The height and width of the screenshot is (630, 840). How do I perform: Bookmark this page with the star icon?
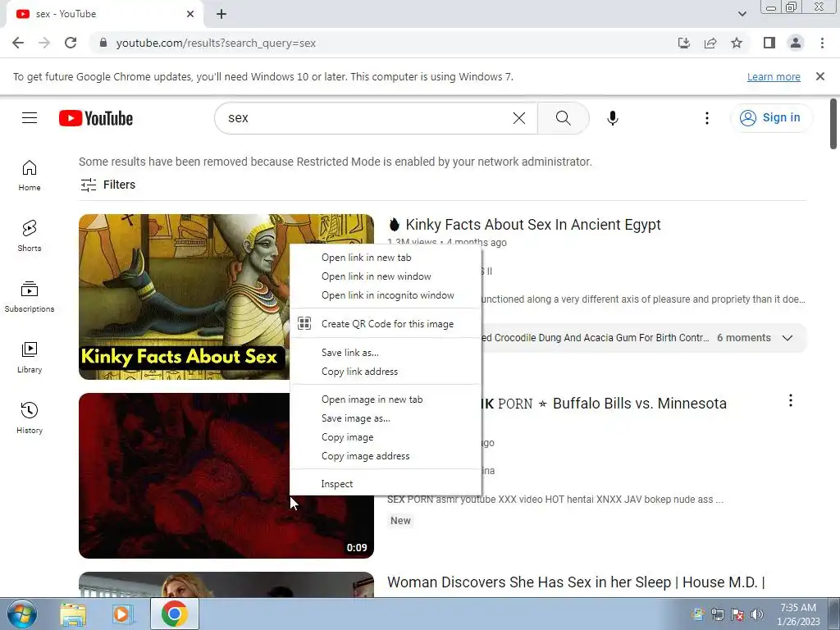click(x=737, y=43)
